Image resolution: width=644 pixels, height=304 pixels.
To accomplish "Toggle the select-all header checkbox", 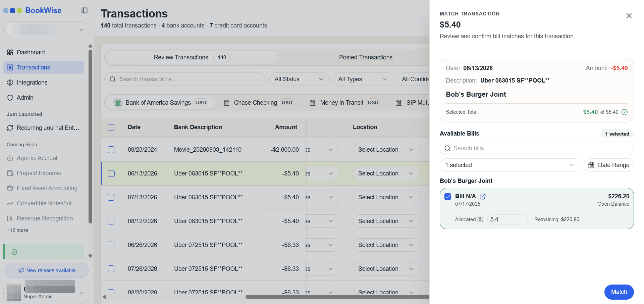I will 111,128.
